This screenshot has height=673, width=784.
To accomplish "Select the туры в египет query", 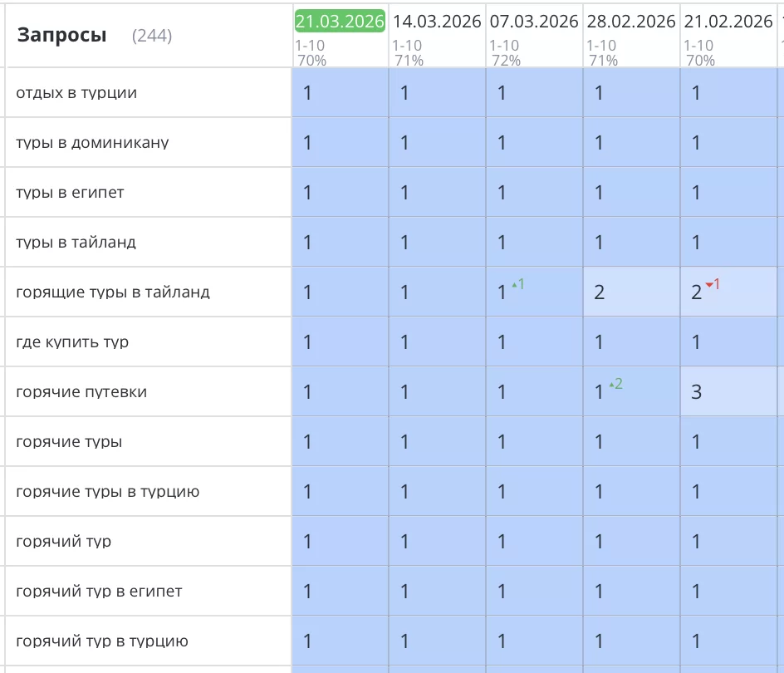I will (x=70, y=193).
